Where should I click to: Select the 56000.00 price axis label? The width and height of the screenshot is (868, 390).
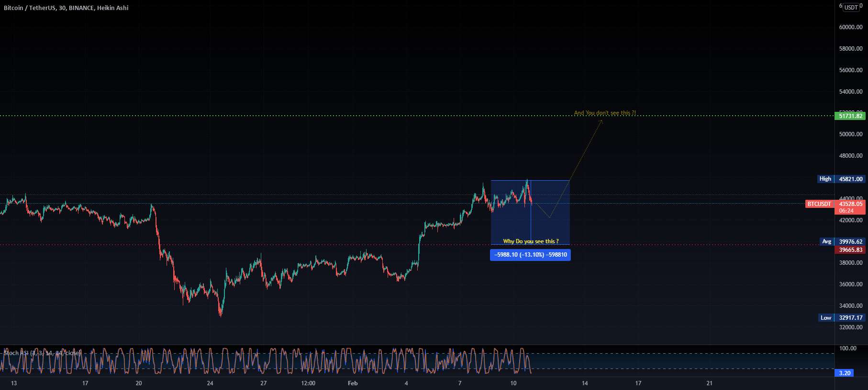point(851,70)
